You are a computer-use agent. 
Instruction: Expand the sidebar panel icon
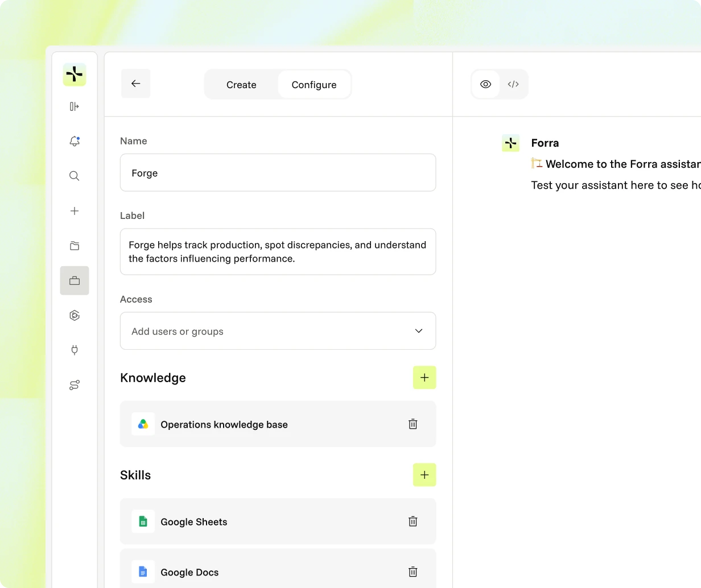(x=75, y=106)
